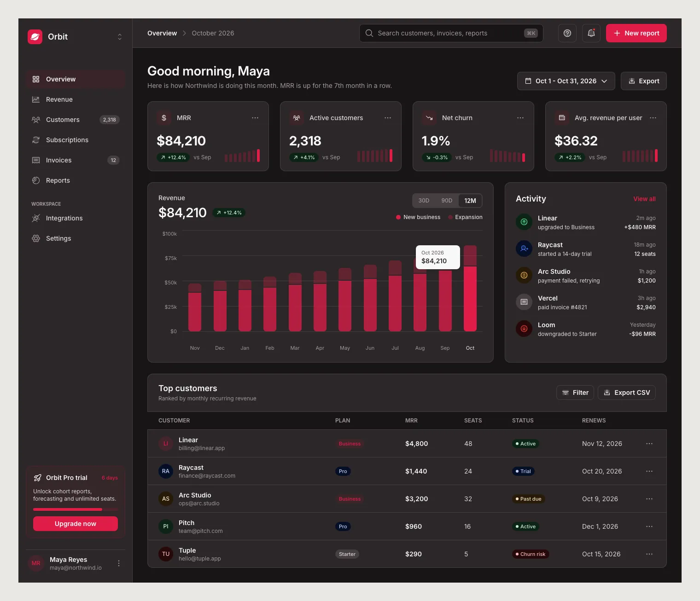Click the Arc Studio payment warning icon
Viewport: 700px width, 601px height.
pyautogui.click(x=524, y=275)
